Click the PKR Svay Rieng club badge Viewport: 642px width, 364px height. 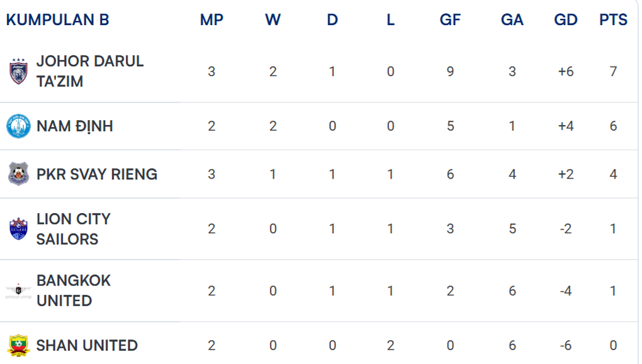(x=18, y=174)
